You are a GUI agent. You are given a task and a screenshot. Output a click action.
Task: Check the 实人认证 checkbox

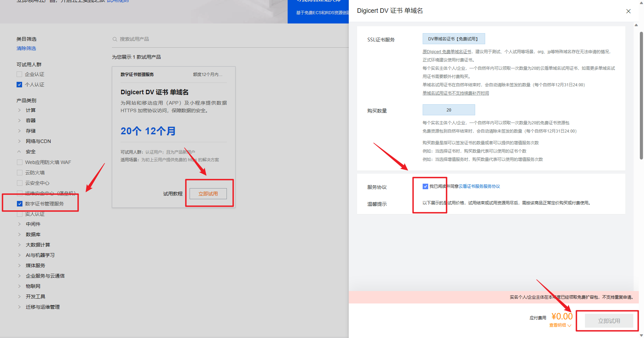(x=20, y=214)
